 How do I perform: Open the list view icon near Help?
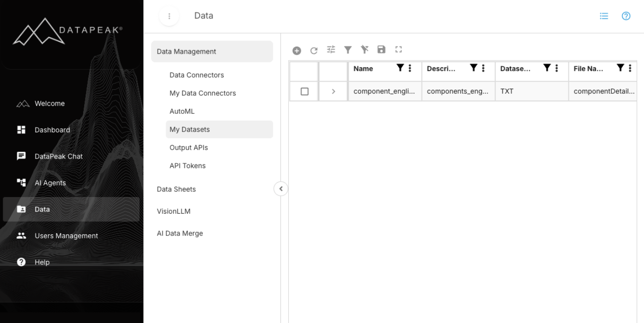(604, 16)
